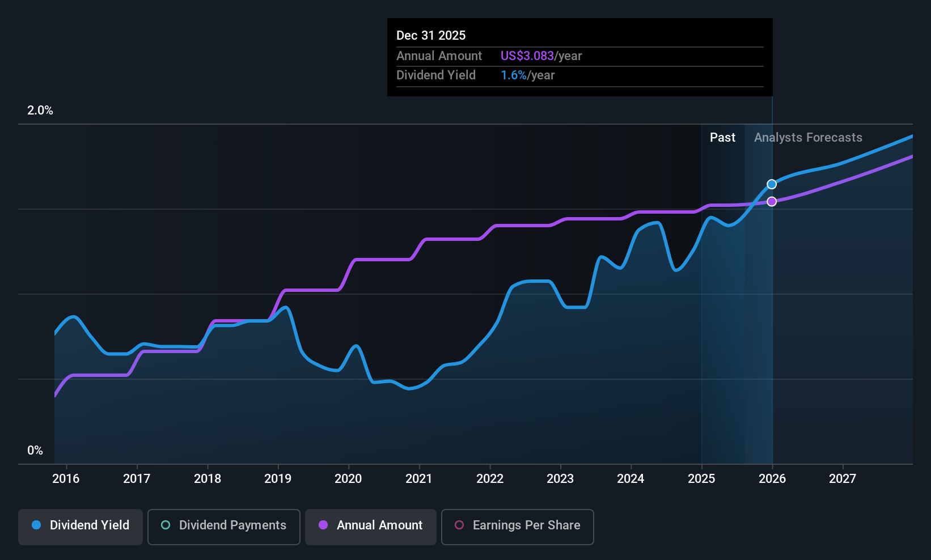
Task: Click the 1.6%/year tooltip value
Action: point(527,75)
